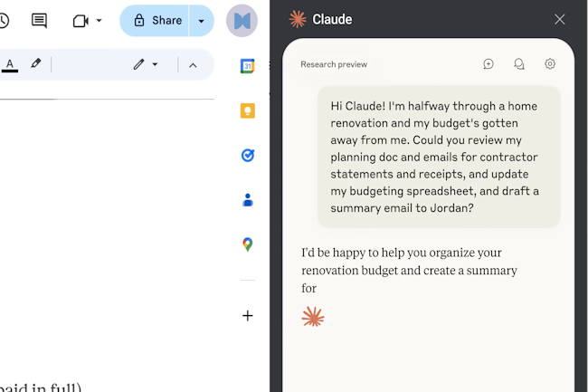Select the text color tool
Image resolution: width=588 pixels, height=392 pixels.
pos(10,65)
